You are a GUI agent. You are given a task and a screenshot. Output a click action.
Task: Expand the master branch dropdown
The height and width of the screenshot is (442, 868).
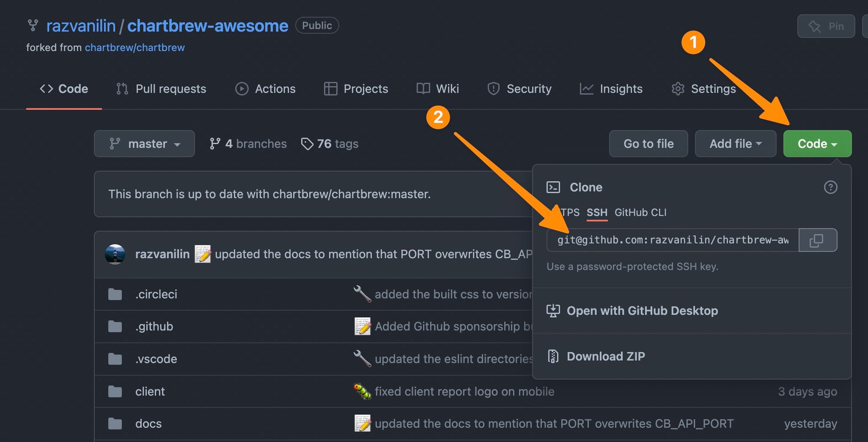[144, 144]
